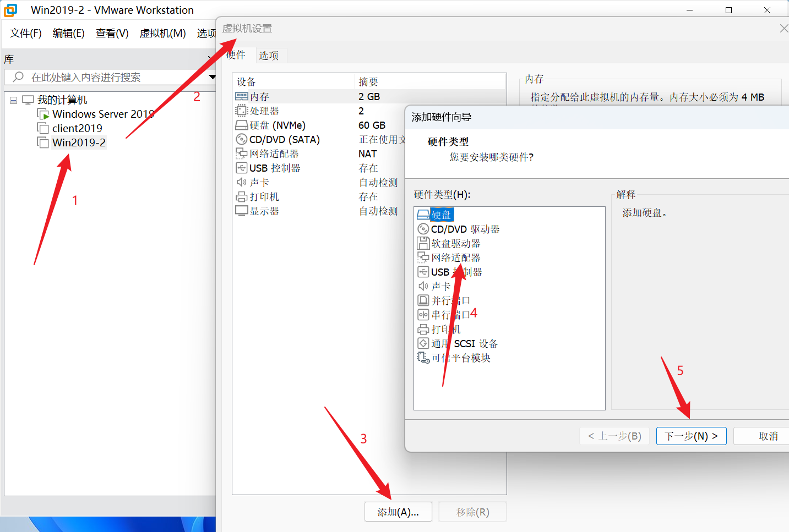
Task: Click the sound card icon in device list
Action: click(x=241, y=182)
